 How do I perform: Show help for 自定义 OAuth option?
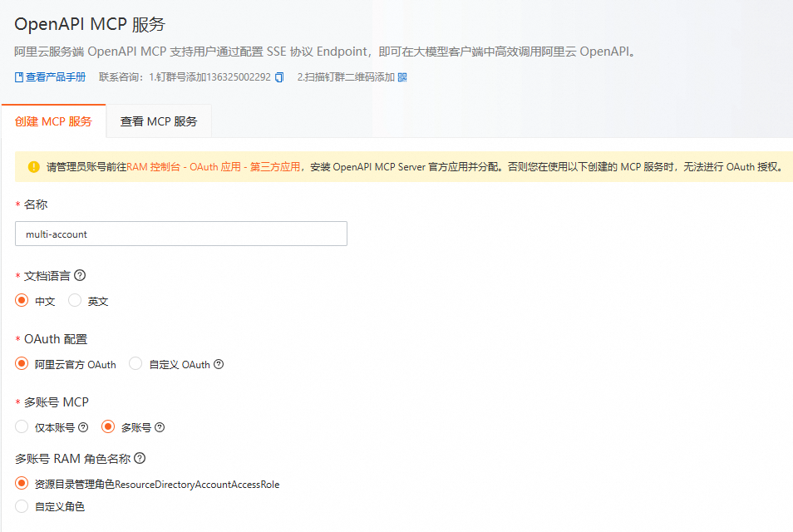(219, 364)
